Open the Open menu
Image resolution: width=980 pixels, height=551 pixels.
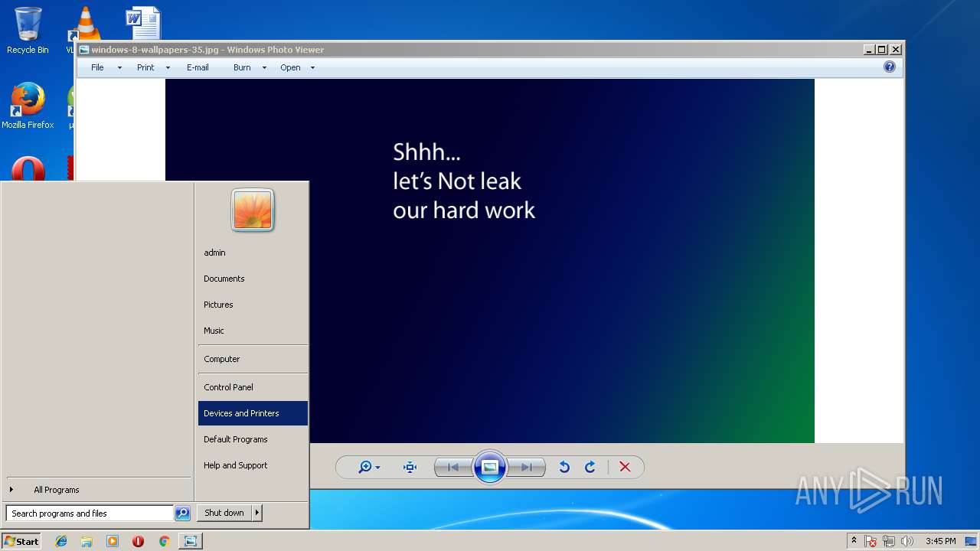coord(290,67)
